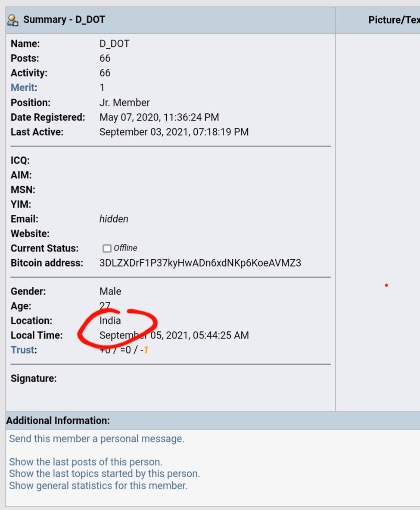Click the India location value
Viewport: 420px width, 510px height.
[x=110, y=321]
